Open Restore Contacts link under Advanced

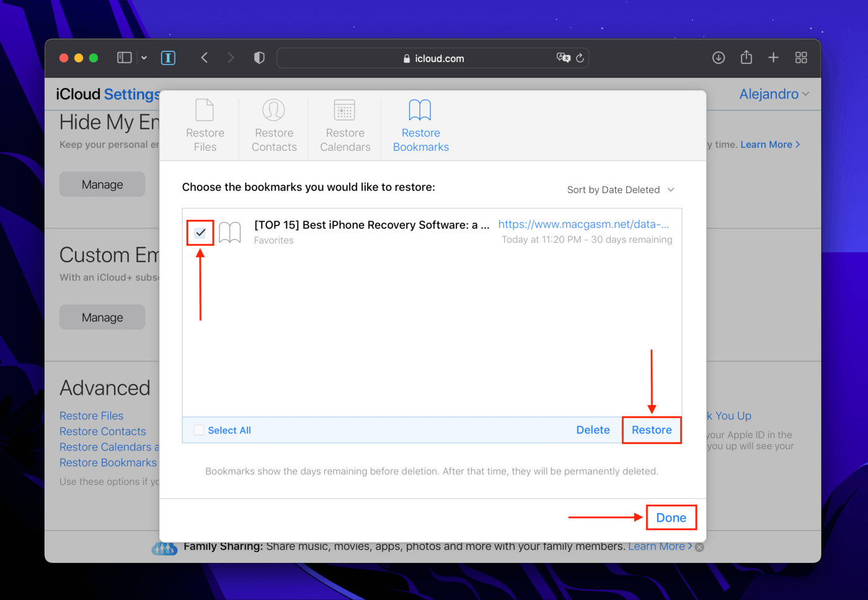103,431
